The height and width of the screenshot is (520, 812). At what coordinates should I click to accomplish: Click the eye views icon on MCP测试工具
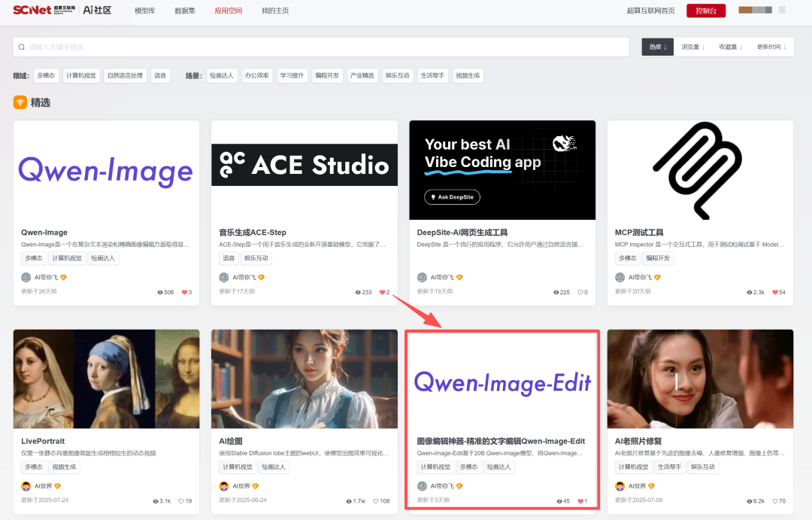pos(750,293)
